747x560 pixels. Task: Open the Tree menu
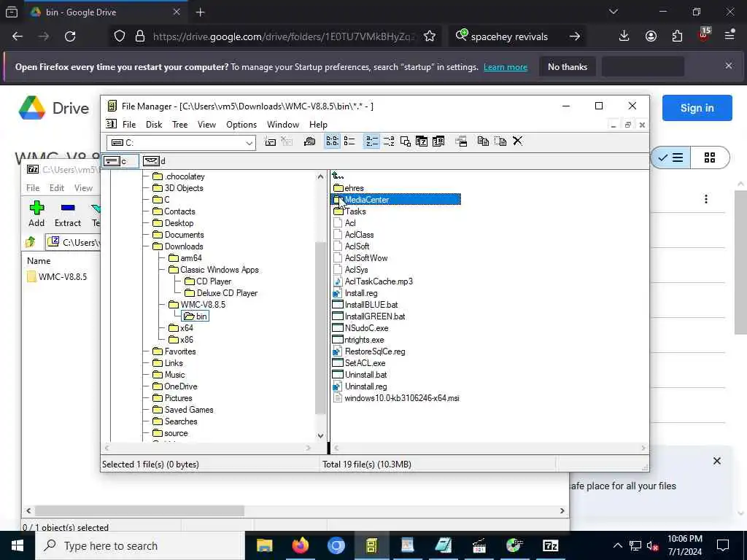[179, 124]
